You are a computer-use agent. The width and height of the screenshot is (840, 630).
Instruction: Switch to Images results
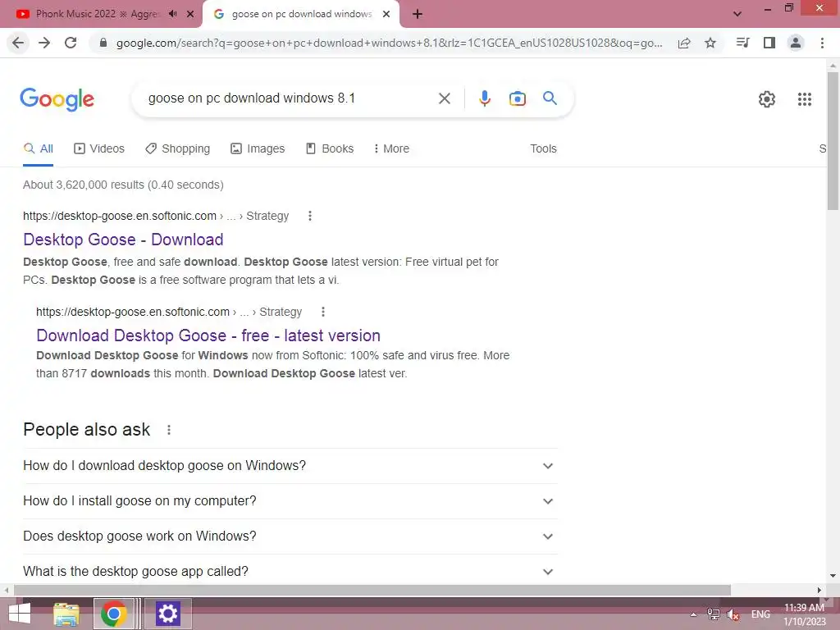pyautogui.click(x=258, y=149)
